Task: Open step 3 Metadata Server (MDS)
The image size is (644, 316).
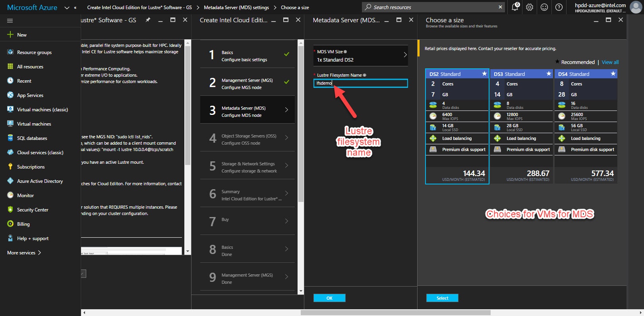Action: (x=248, y=110)
